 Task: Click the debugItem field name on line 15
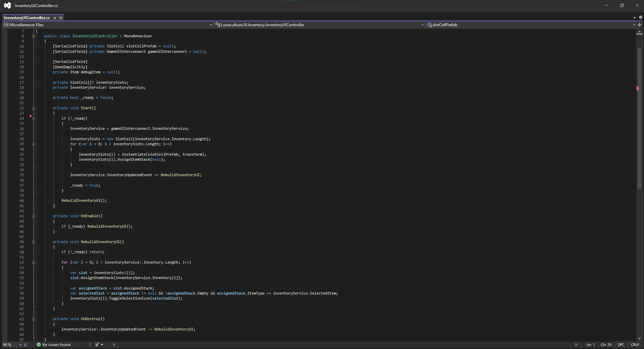tap(90, 72)
